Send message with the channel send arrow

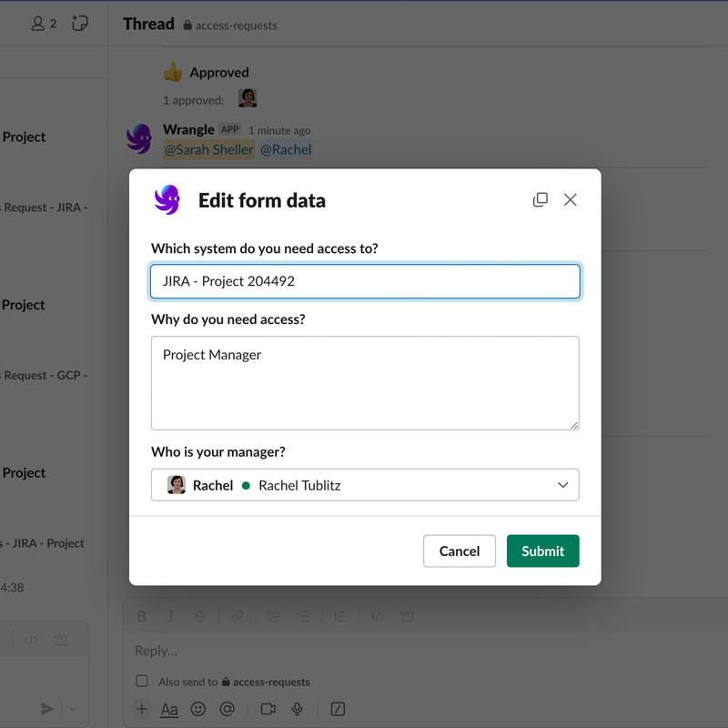pyautogui.click(x=47, y=709)
